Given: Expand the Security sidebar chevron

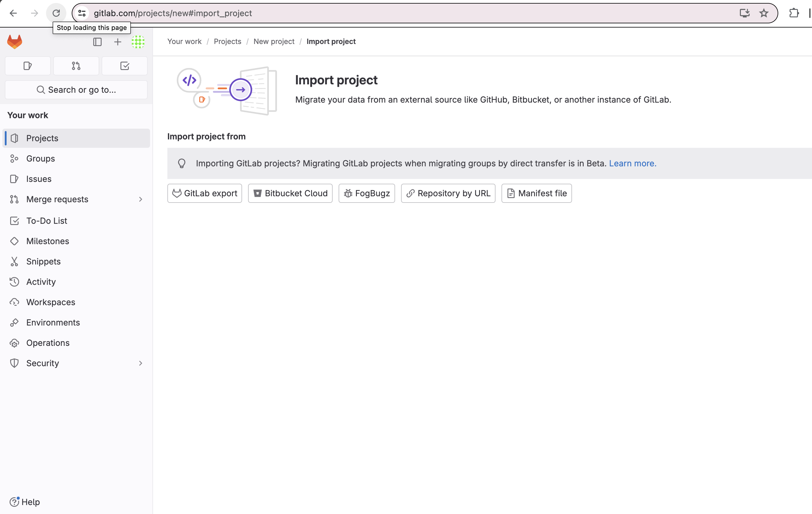Looking at the screenshot, I should click(141, 363).
